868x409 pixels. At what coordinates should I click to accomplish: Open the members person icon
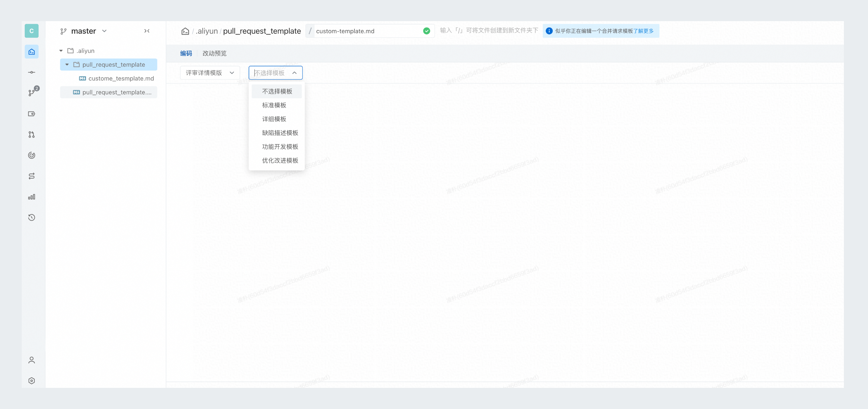(32, 360)
